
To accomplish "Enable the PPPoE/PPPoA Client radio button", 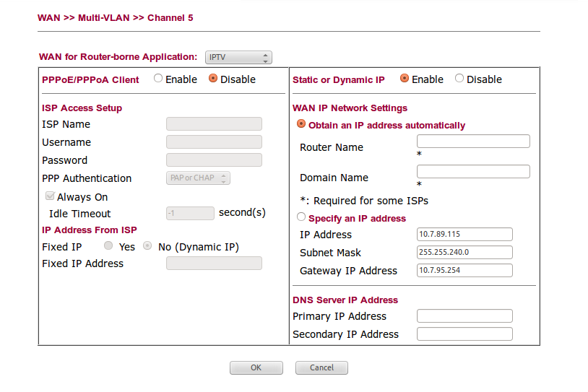I will (158, 79).
